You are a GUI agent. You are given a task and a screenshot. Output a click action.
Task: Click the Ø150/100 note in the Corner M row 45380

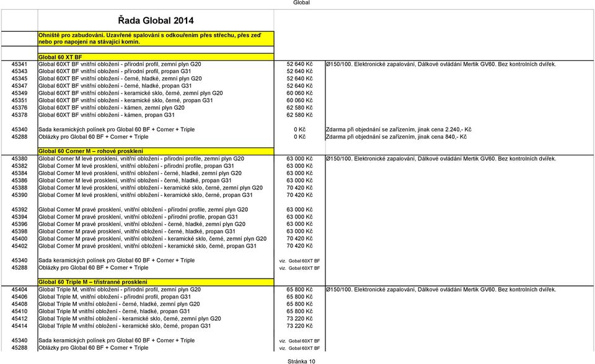[x=441, y=159]
